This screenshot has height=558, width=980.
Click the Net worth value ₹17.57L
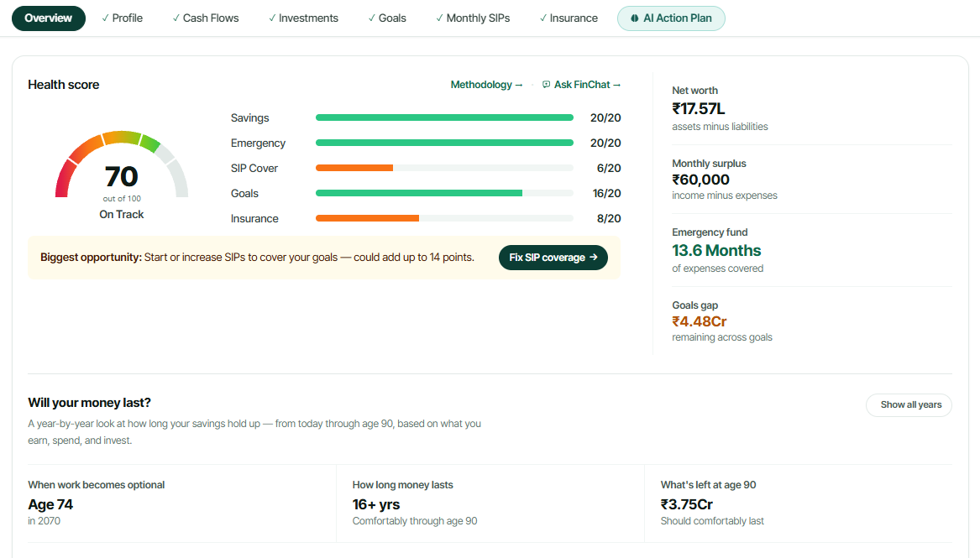click(698, 108)
